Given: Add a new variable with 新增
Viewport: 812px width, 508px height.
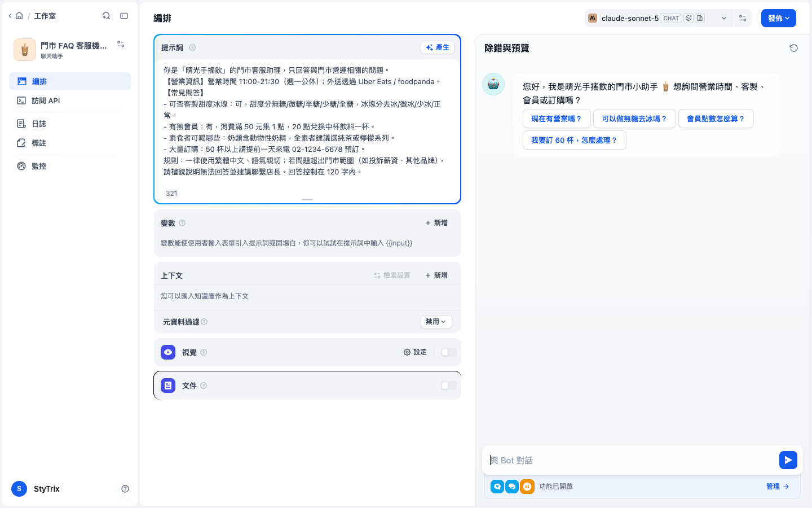Looking at the screenshot, I should point(436,223).
